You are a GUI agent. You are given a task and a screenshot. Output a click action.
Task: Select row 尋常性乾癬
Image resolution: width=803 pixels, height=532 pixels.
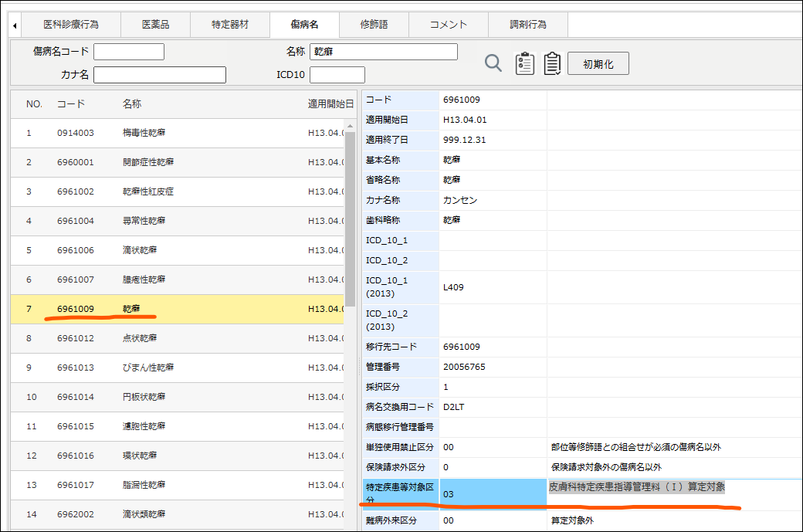click(x=178, y=221)
